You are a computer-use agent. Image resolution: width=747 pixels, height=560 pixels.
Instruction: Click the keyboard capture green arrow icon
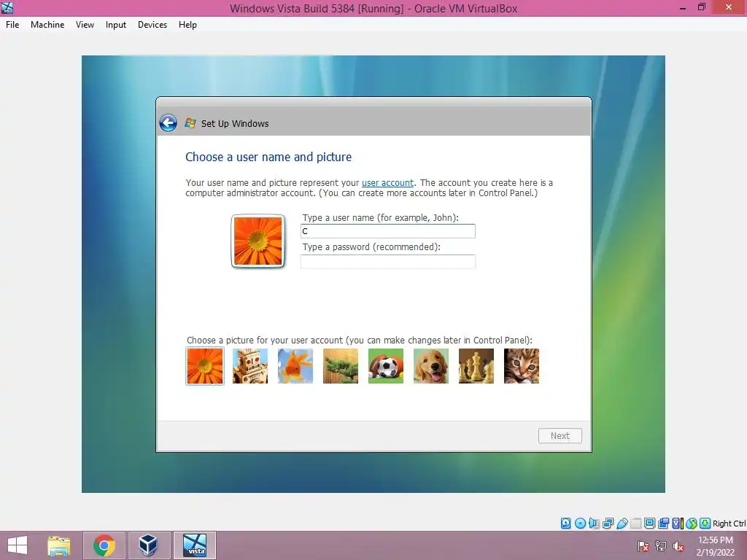coord(705,524)
